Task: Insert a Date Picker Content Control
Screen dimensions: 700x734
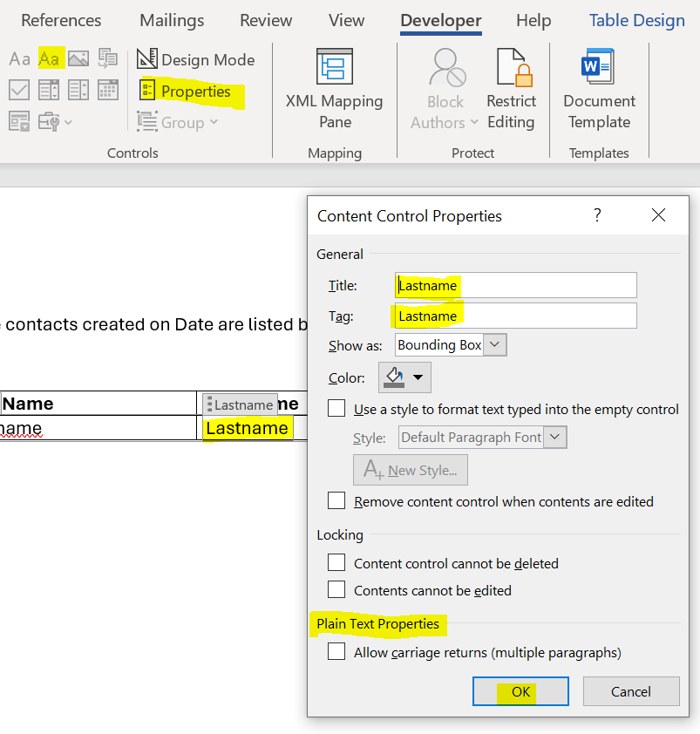Action: pyautogui.click(x=108, y=90)
